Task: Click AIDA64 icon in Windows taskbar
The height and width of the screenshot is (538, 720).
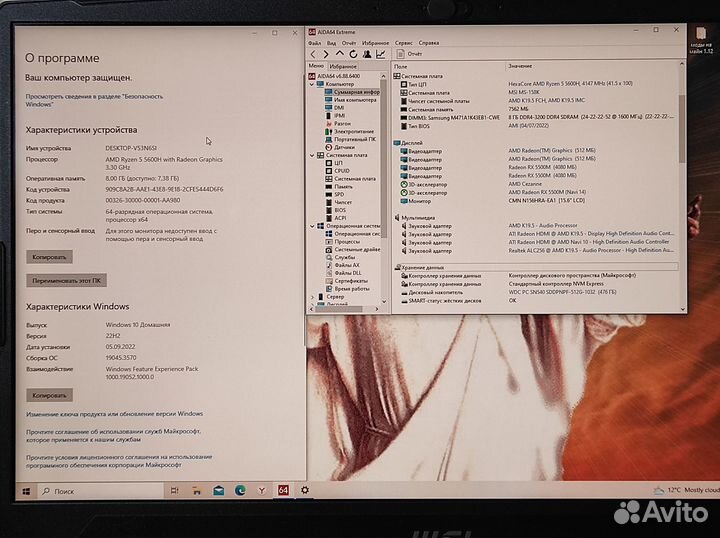Action: click(x=283, y=491)
